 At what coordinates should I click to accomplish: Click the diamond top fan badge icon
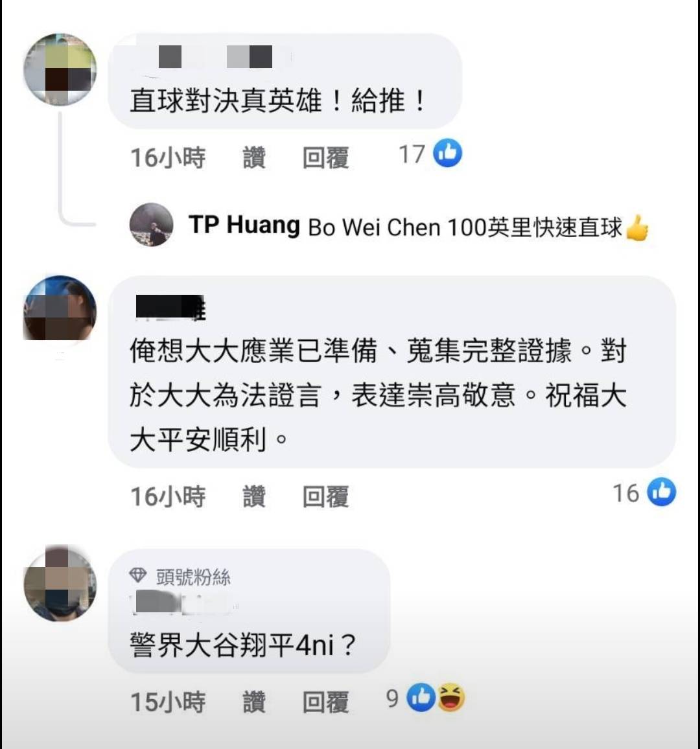click(137, 575)
